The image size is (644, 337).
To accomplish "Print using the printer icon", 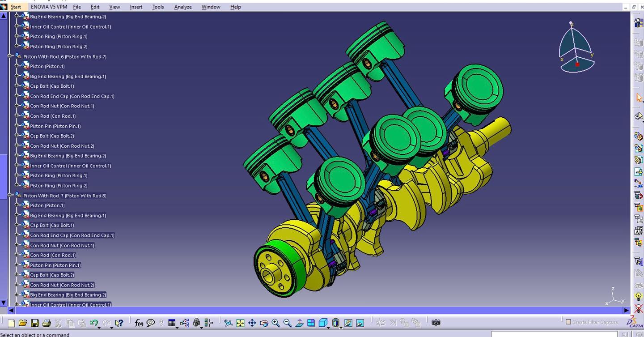I will (46, 323).
